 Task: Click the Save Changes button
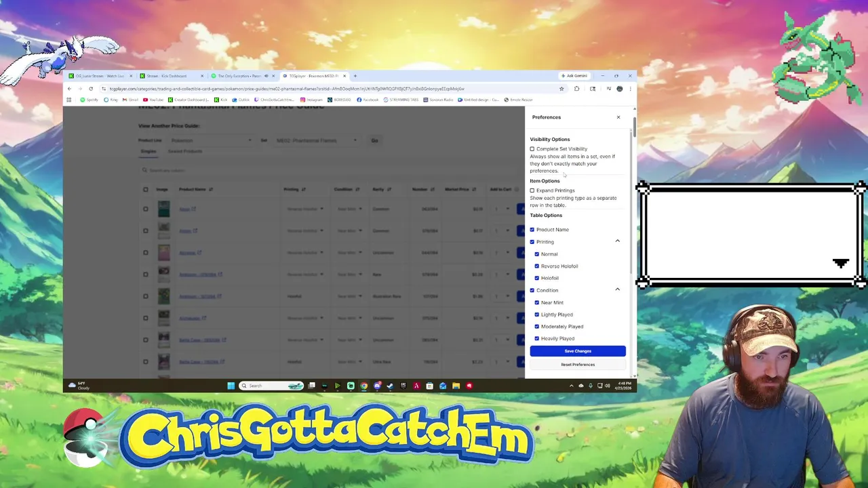pyautogui.click(x=578, y=351)
